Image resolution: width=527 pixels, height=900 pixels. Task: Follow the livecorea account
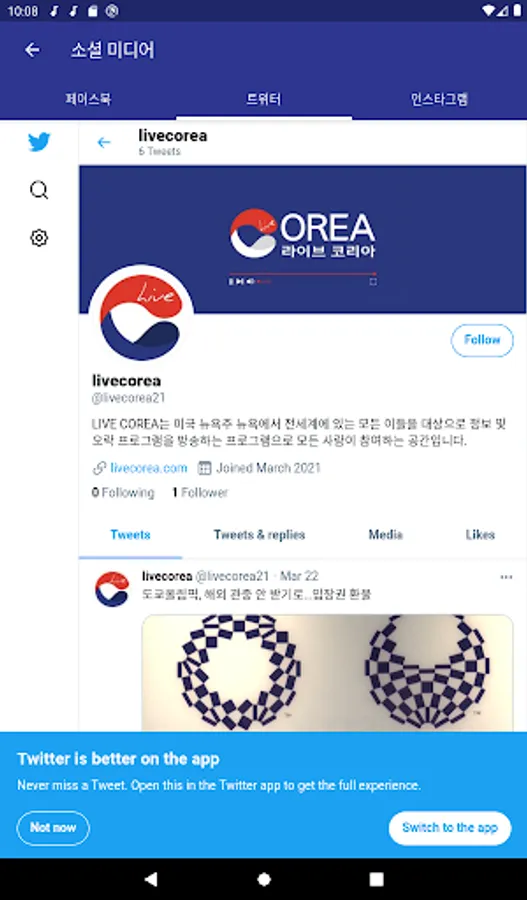pos(482,340)
